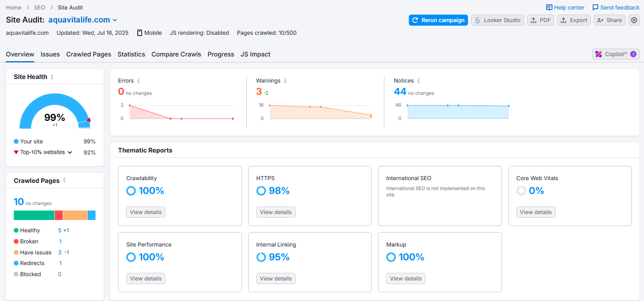Image resolution: width=644 pixels, height=301 pixels.
Task: Open the JS Impact tab
Action: point(255,54)
